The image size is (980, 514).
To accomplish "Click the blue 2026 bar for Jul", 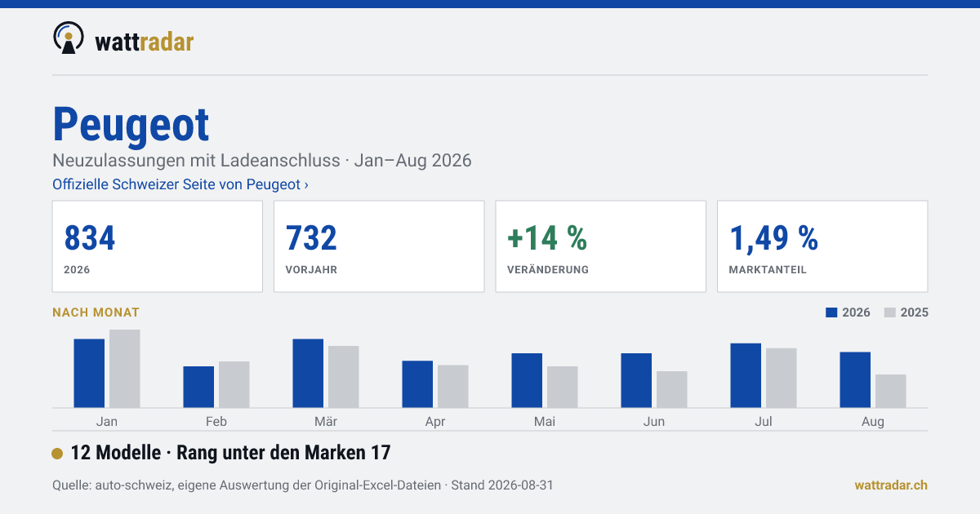I will (x=746, y=375).
